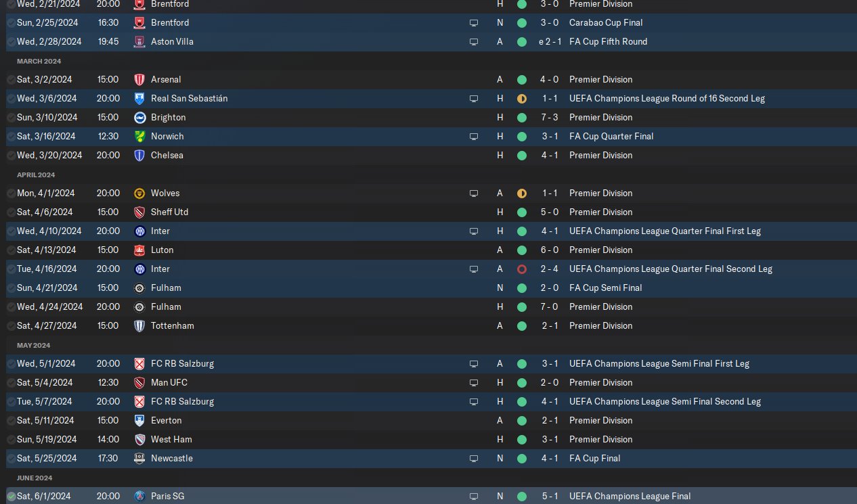Click the Man UFC opponent name
This screenshot has height=504, width=857.
169,382
